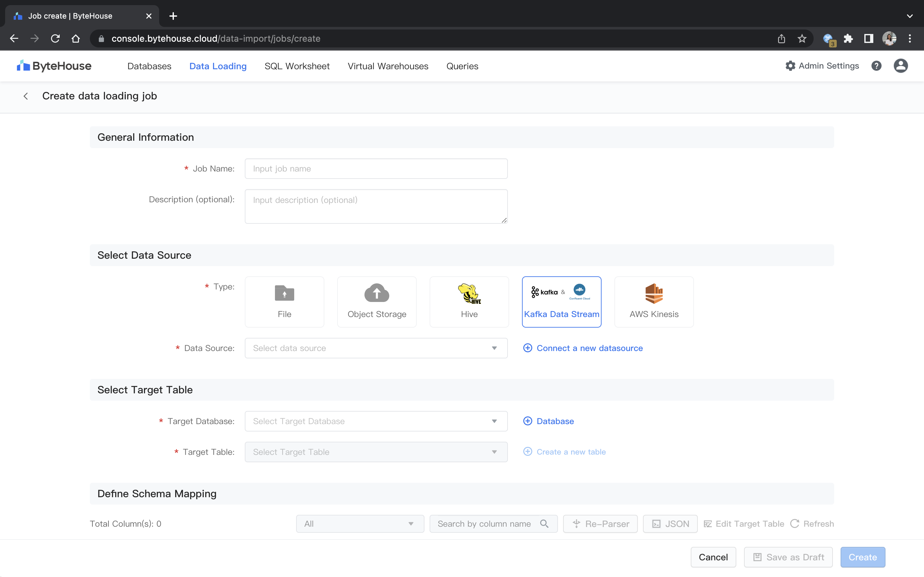
Task: Switch to Virtual Warehouses tab
Action: coord(388,66)
